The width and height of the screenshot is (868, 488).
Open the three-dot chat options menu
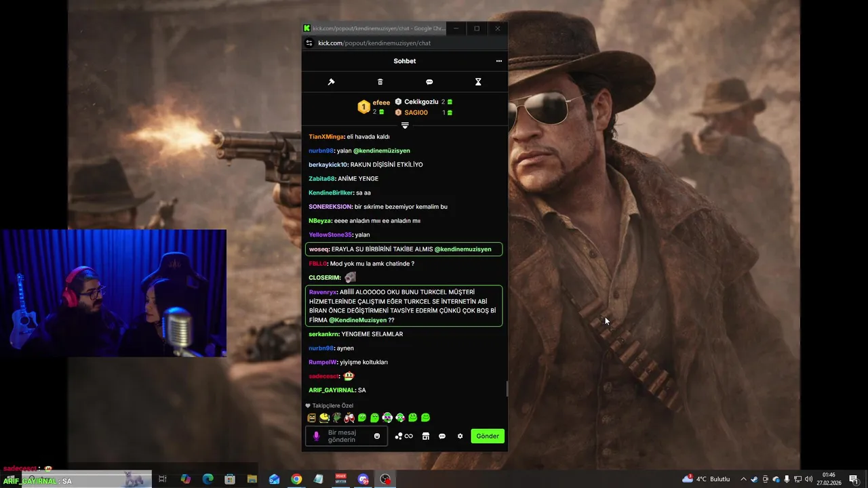499,61
